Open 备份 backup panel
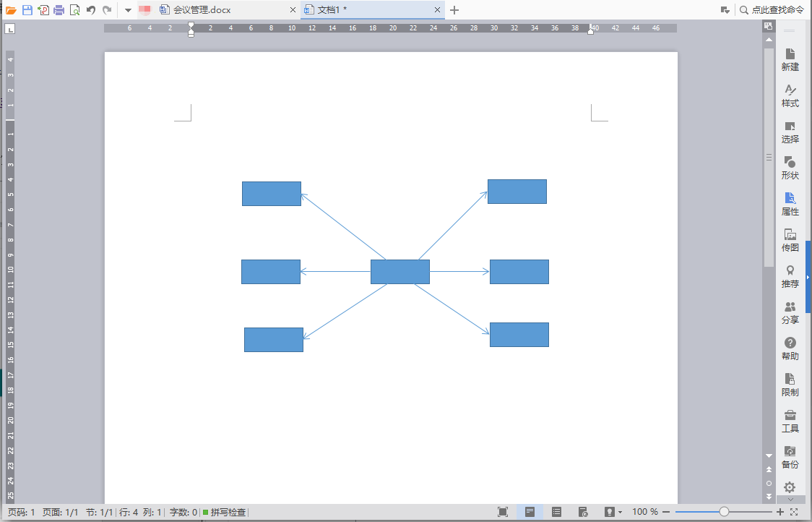The width and height of the screenshot is (812, 522). pos(790,457)
